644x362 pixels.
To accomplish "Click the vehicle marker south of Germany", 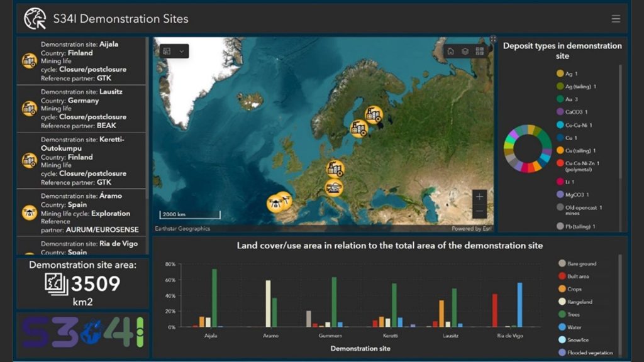I will (334, 187).
